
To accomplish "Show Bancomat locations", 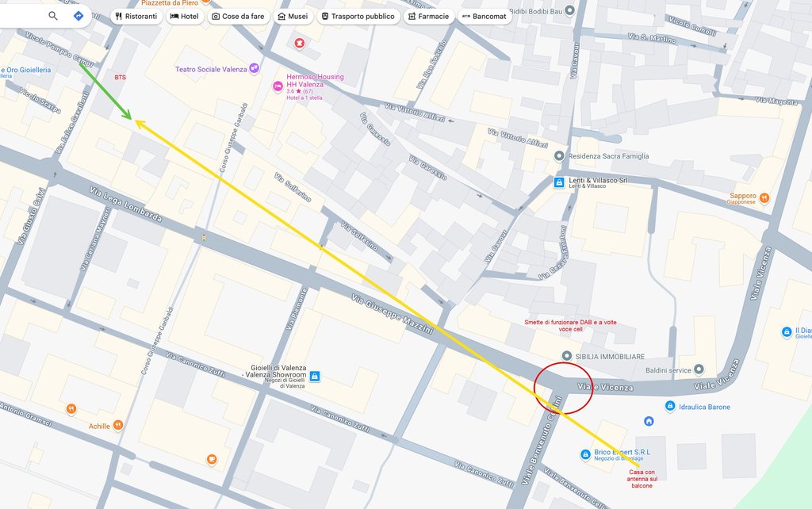I will tap(485, 17).
